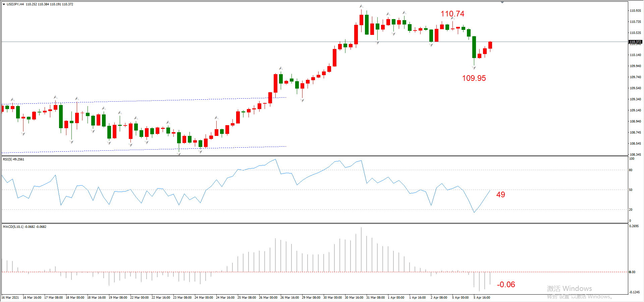
Task: Select the red 49 RSI annotation
Action: click(x=501, y=195)
